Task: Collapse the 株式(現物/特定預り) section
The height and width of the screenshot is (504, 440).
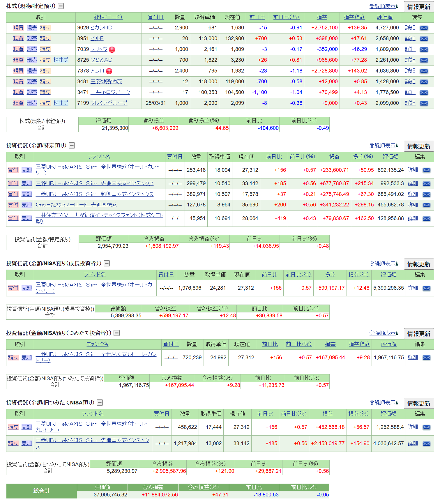Action: [x=61, y=6]
